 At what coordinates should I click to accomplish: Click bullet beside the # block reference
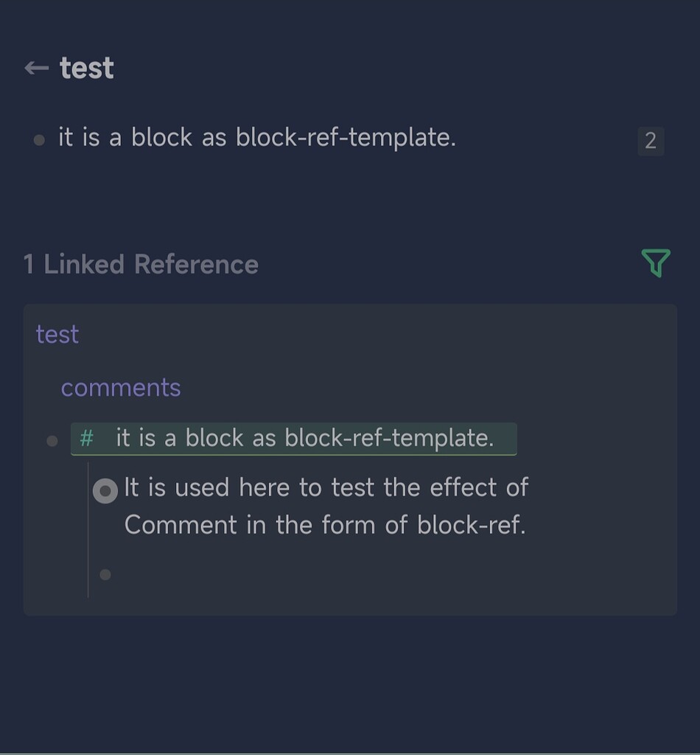52,441
